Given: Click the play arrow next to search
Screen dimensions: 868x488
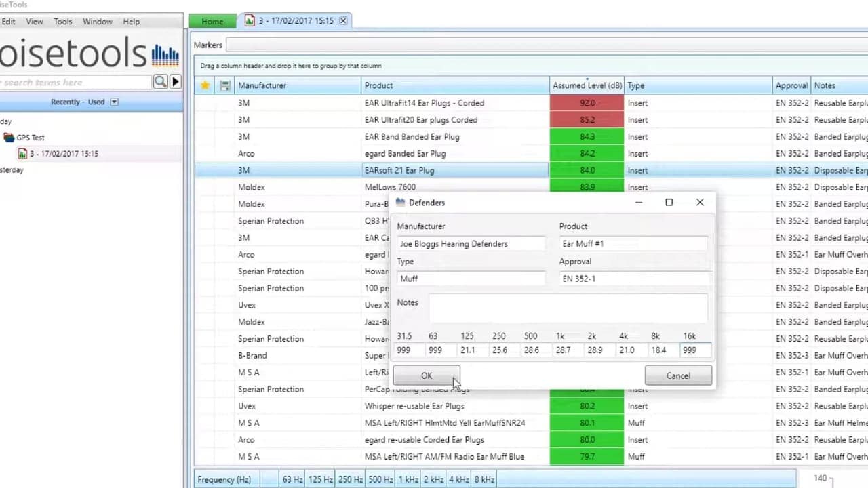Looking at the screenshot, I should click(176, 82).
